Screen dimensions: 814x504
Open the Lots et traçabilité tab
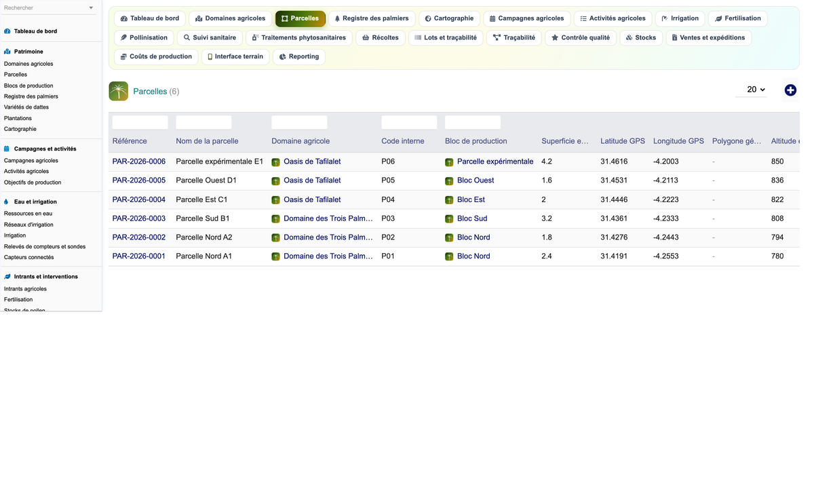point(446,37)
